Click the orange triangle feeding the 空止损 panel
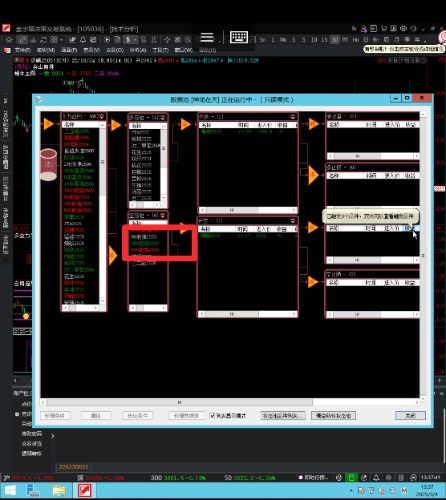The image size is (446, 500). (312, 282)
